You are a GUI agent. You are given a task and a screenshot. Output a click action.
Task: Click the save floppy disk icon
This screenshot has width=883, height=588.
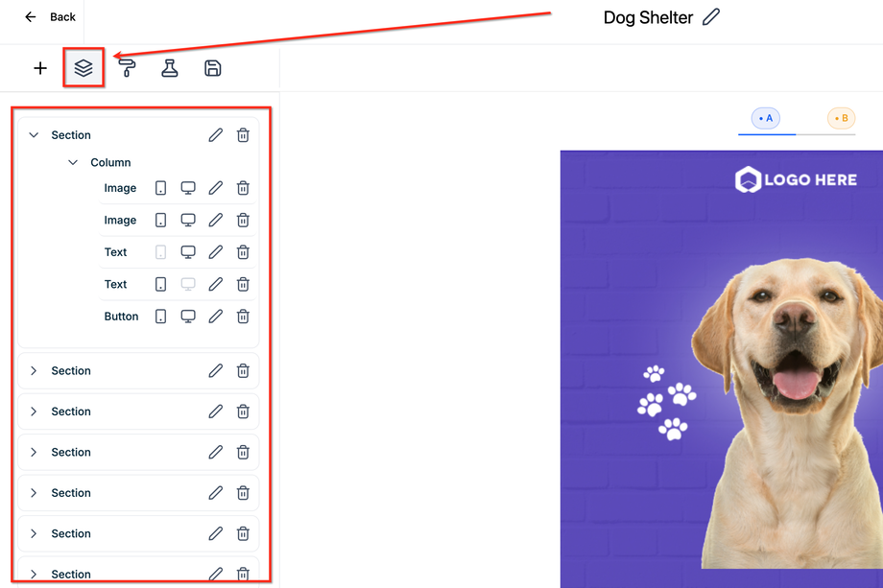[212, 68]
